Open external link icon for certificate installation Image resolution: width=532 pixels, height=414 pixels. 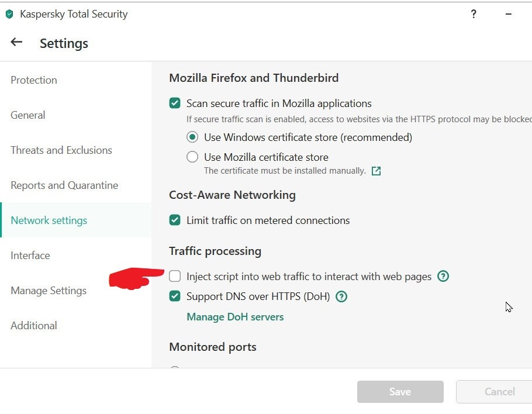tap(376, 171)
